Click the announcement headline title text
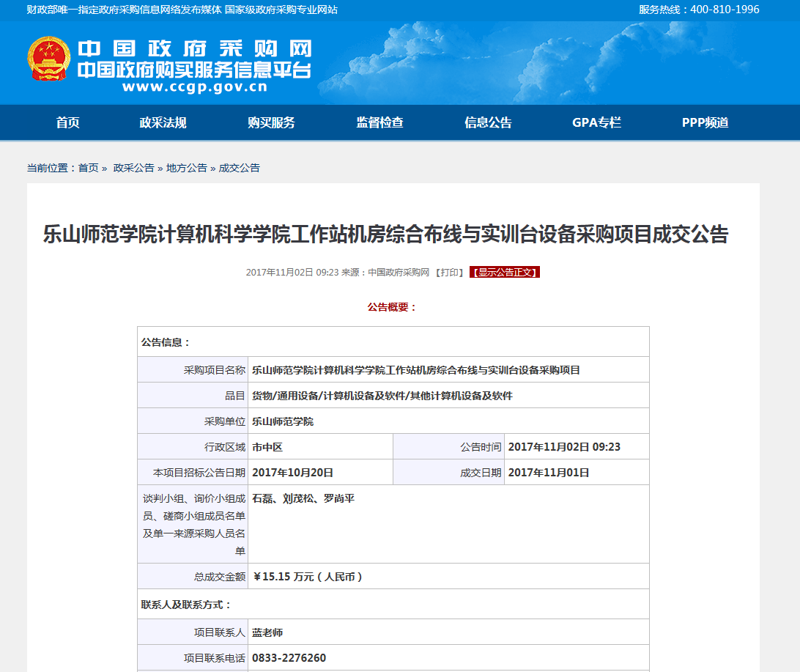The height and width of the screenshot is (672, 800). pos(385,235)
